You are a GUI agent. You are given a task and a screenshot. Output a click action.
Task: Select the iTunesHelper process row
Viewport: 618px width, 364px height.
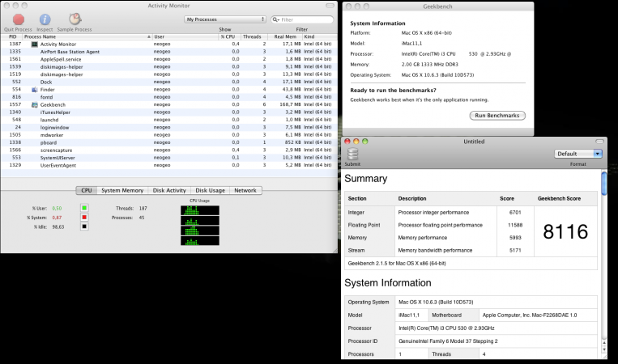[x=168, y=112]
